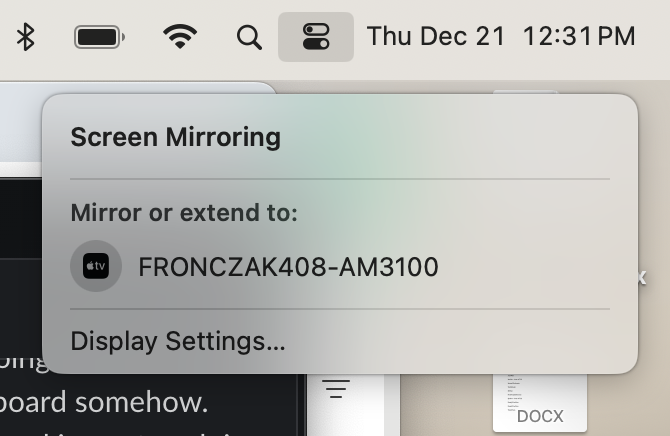Click the "Mirror or extend to:" label
The width and height of the screenshot is (670, 436).
pyautogui.click(x=184, y=213)
